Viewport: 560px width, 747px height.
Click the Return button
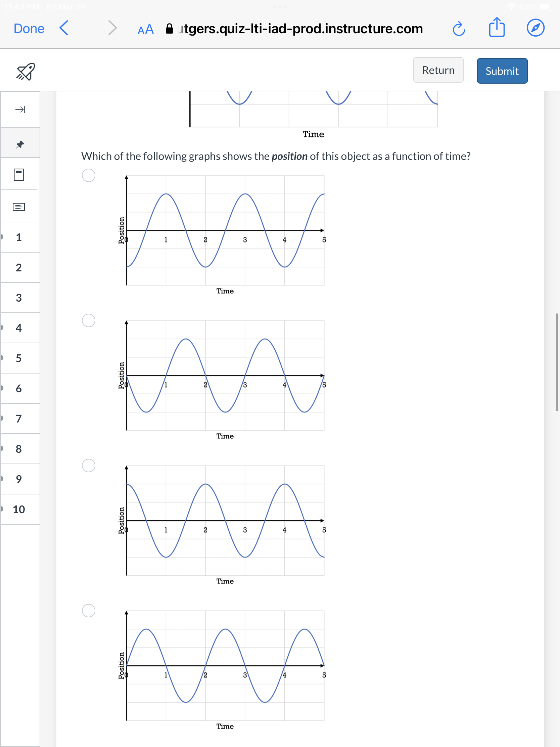coord(438,70)
